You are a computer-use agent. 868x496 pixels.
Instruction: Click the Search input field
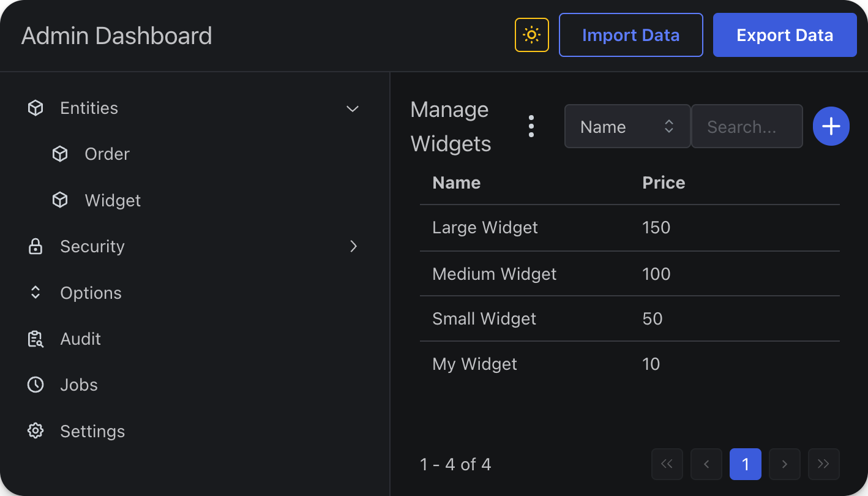click(x=747, y=126)
